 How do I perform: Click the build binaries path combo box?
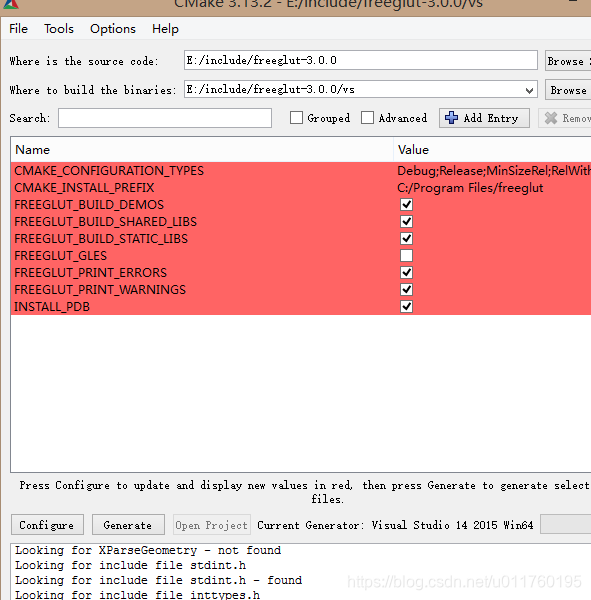(x=361, y=89)
